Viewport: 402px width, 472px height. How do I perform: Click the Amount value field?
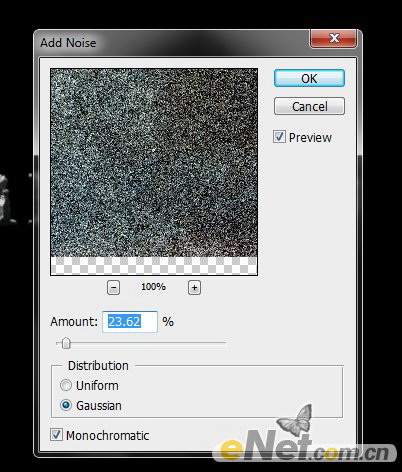coord(130,322)
